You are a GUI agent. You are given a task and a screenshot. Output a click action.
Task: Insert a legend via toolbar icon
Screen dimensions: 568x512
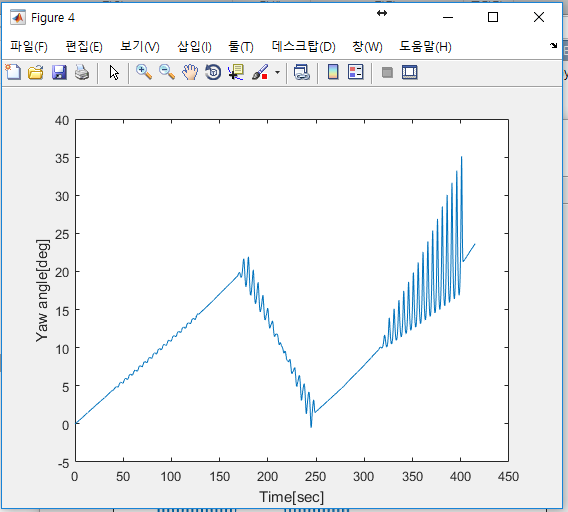[x=355, y=72]
